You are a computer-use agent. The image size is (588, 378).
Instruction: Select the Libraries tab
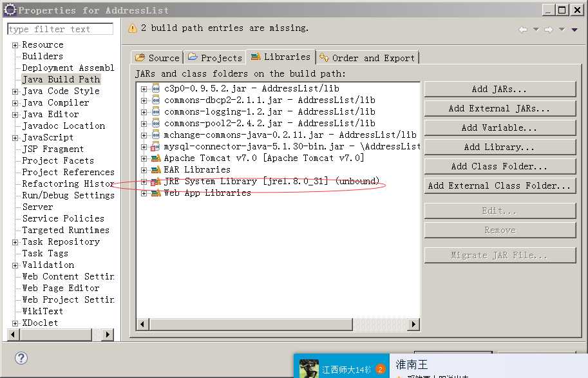click(281, 57)
